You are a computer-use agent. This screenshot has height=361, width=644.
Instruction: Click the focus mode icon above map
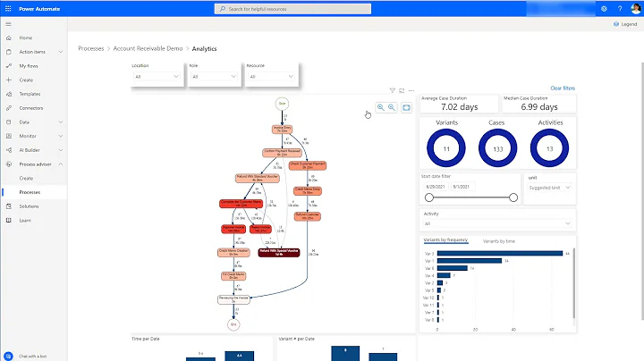tap(402, 90)
